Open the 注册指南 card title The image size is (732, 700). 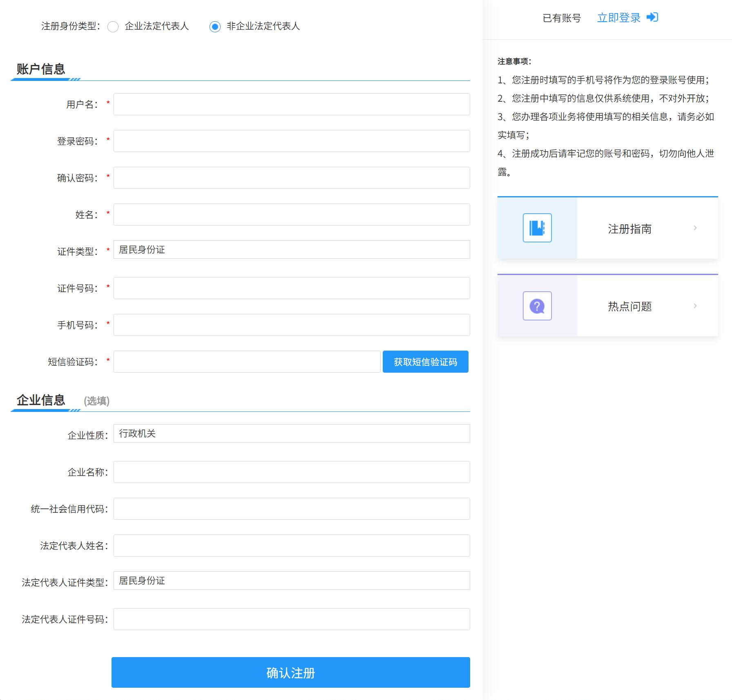click(629, 229)
